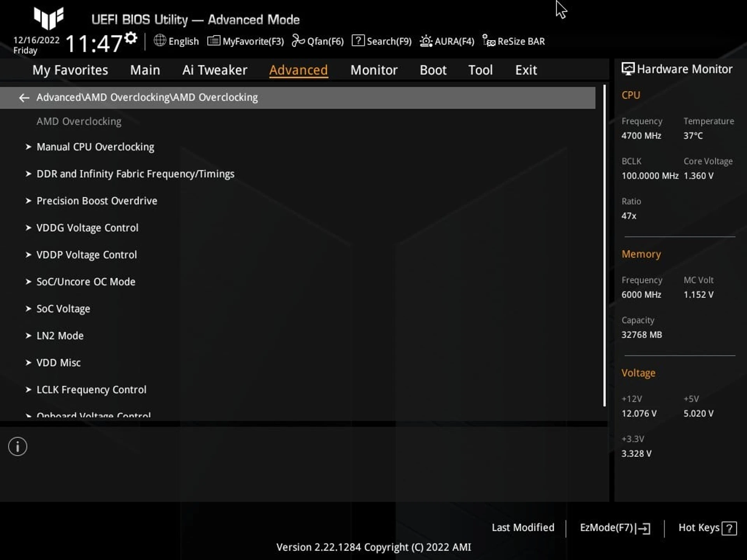
Task: Click the info circle icon
Action: point(18,446)
